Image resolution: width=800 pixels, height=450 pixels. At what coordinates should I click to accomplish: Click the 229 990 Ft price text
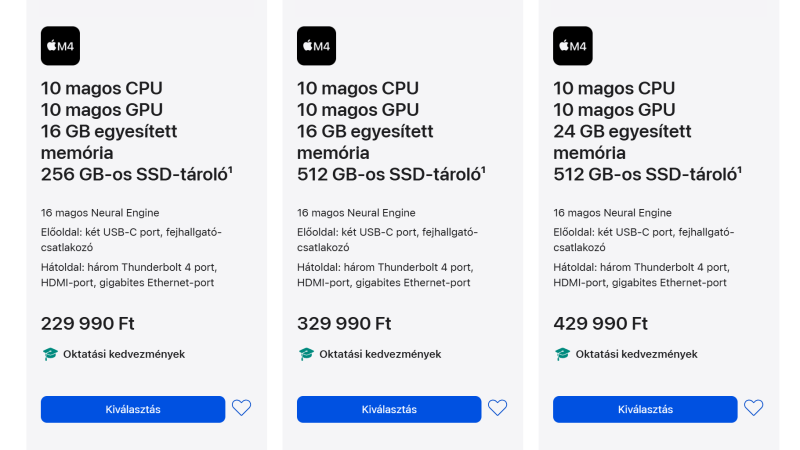point(87,323)
